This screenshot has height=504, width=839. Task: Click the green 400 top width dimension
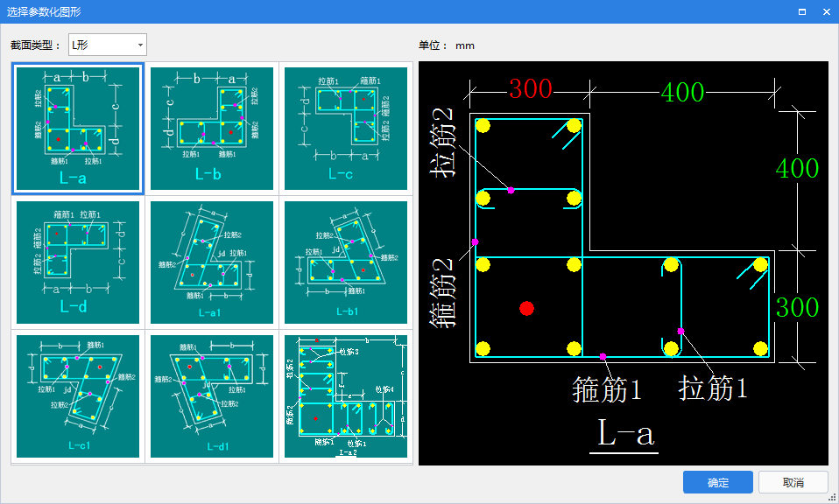683,91
